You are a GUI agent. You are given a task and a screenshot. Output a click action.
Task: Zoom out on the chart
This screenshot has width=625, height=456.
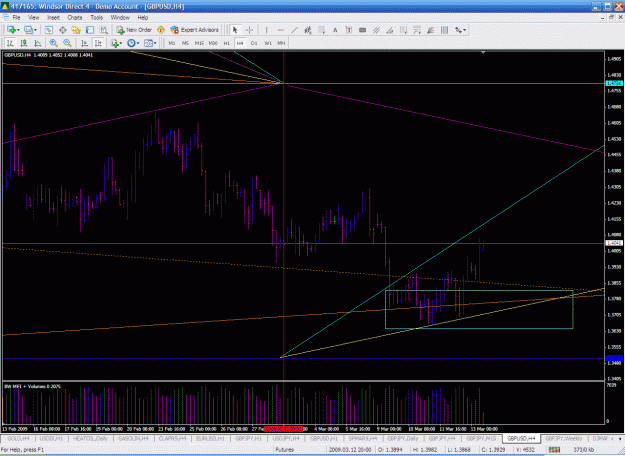click(67, 43)
